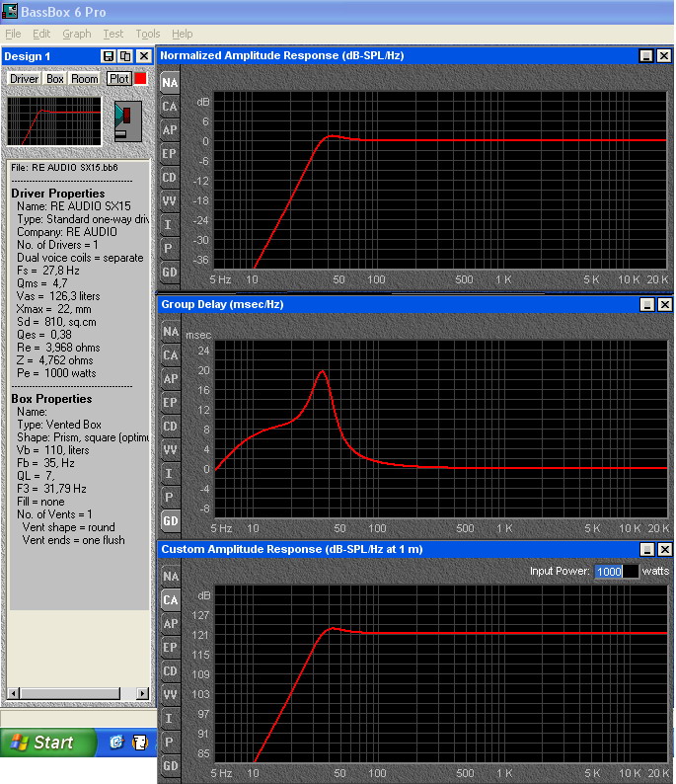Open the Edit menu
This screenshot has width=676, height=784.
41,34
